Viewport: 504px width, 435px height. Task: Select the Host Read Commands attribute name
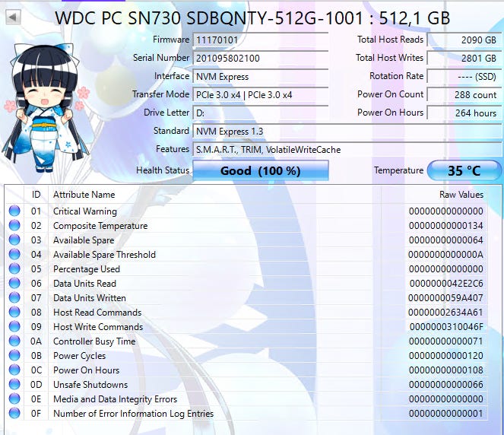[97, 313]
